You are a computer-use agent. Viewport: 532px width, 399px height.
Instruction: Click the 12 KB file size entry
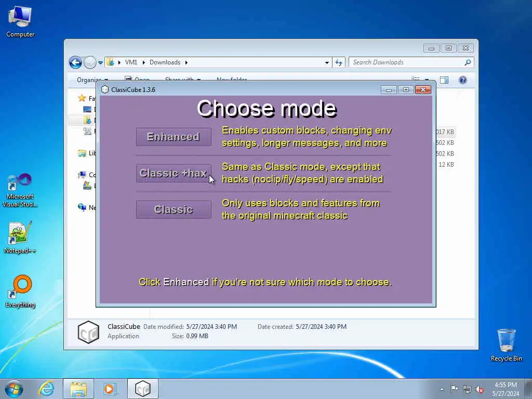pos(446,165)
